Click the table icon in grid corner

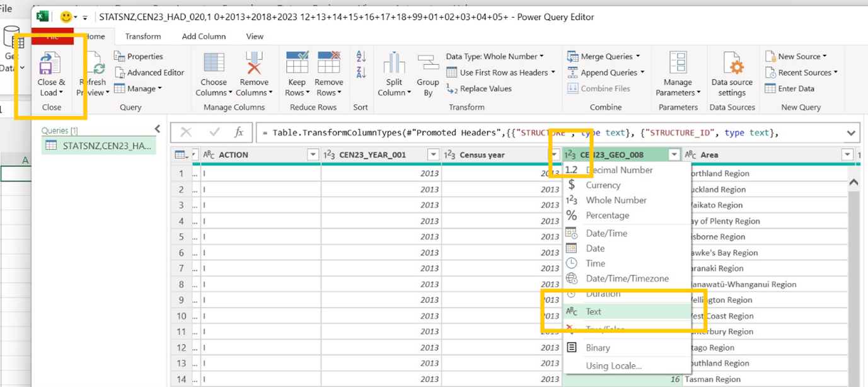(x=180, y=154)
